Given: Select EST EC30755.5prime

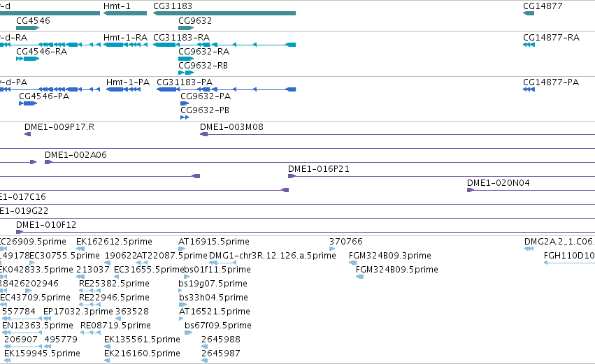Looking at the screenshot, I should click(64, 256).
